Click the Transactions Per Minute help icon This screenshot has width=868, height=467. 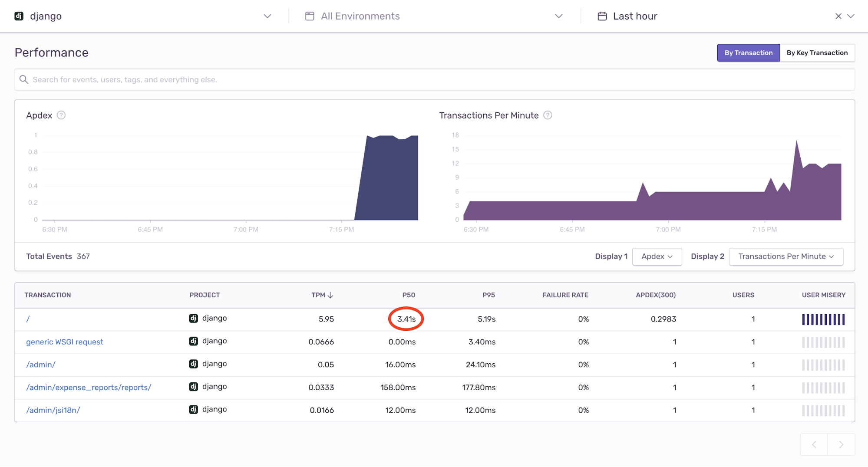pos(548,115)
